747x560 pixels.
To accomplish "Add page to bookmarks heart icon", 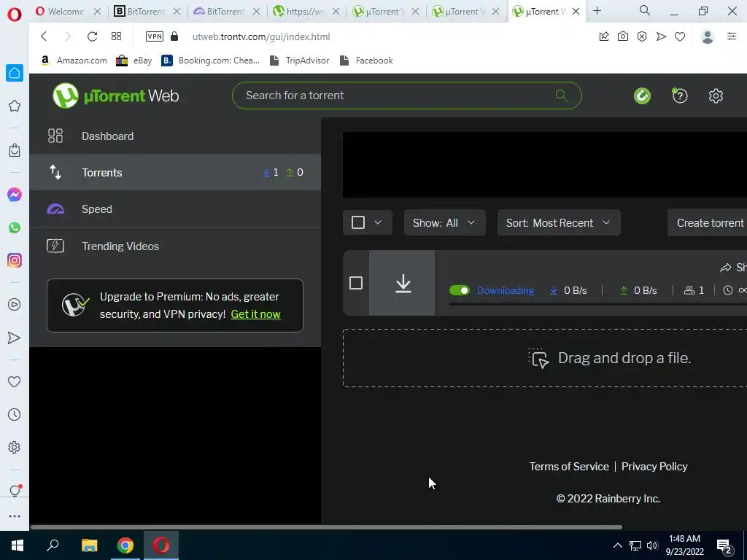I will pos(680,36).
